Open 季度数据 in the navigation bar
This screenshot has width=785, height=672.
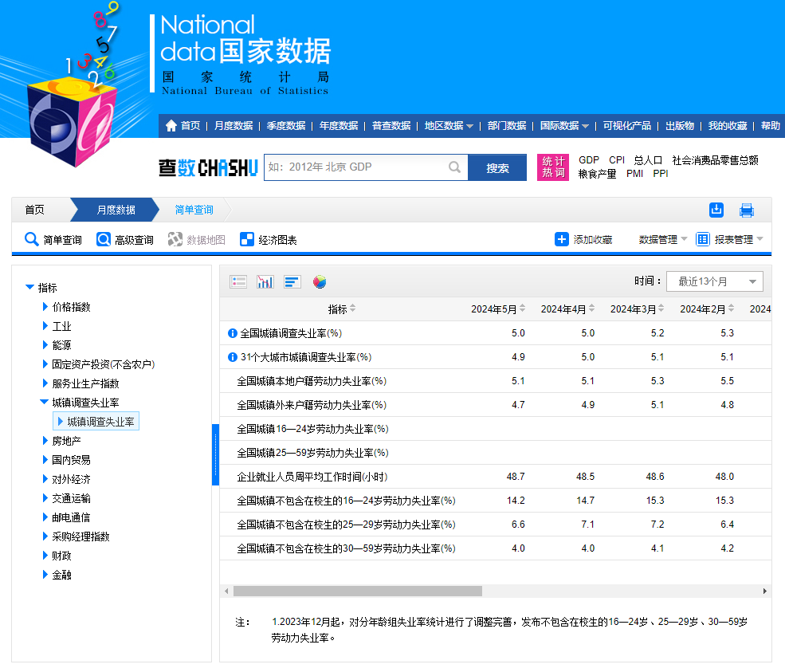pos(285,126)
